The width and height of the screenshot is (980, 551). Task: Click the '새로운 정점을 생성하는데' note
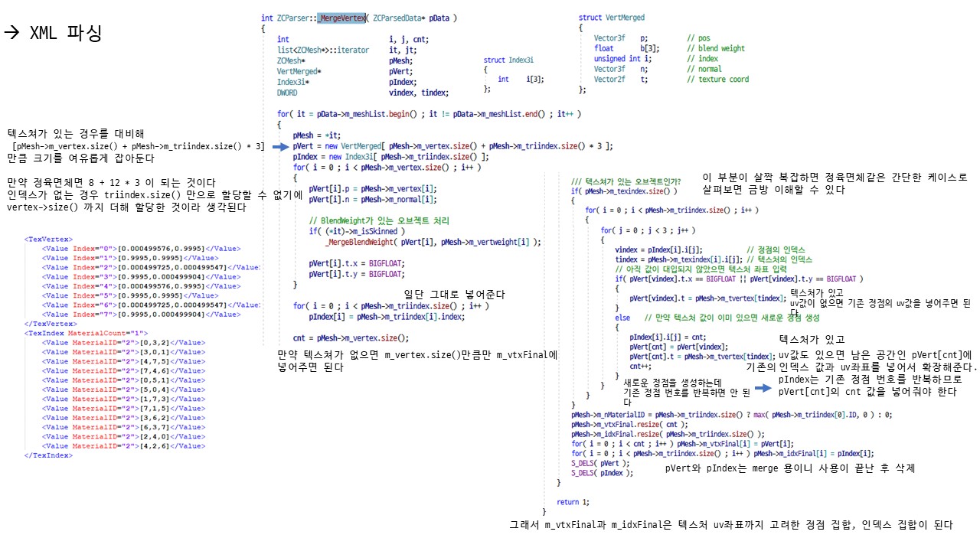[x=687, y=392]
